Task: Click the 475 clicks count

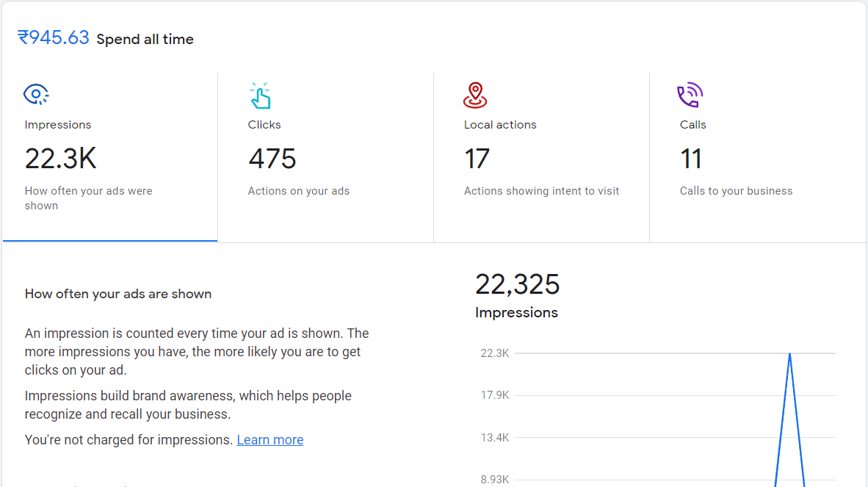Action: 272,159
